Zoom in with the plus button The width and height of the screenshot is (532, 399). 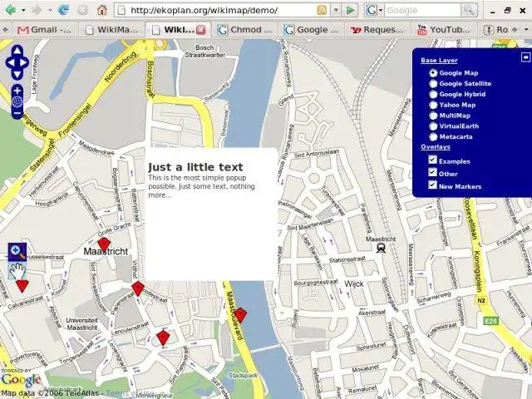17,91
